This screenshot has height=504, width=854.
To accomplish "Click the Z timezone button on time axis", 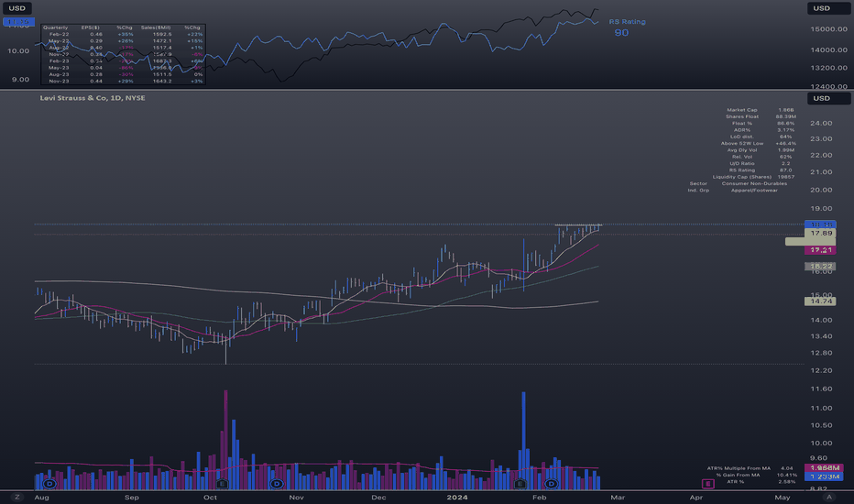I will [x=17, y=497].
